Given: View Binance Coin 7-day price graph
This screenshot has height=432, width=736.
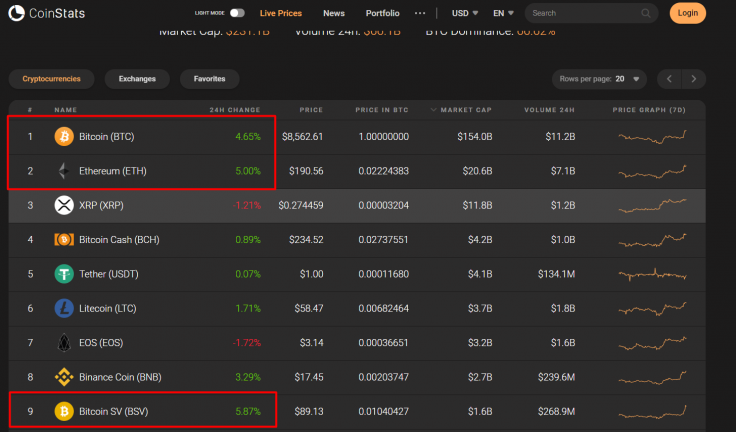Looking at the screenshot, I should click(x=652, y=377).
